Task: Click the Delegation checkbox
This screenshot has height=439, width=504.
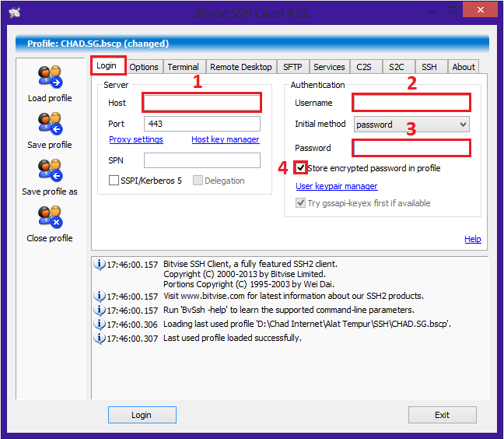Action: [x=198, y=180]
